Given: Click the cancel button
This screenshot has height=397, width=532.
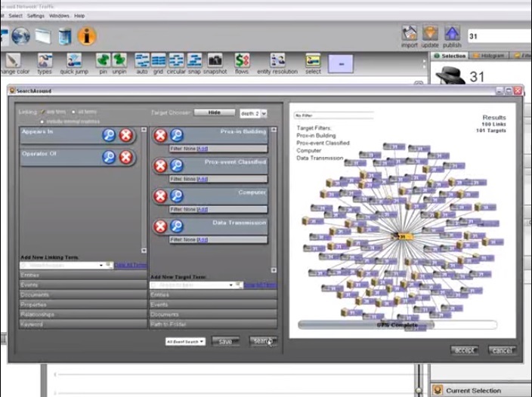Looking at the screenshot, I should click(502, 350).
